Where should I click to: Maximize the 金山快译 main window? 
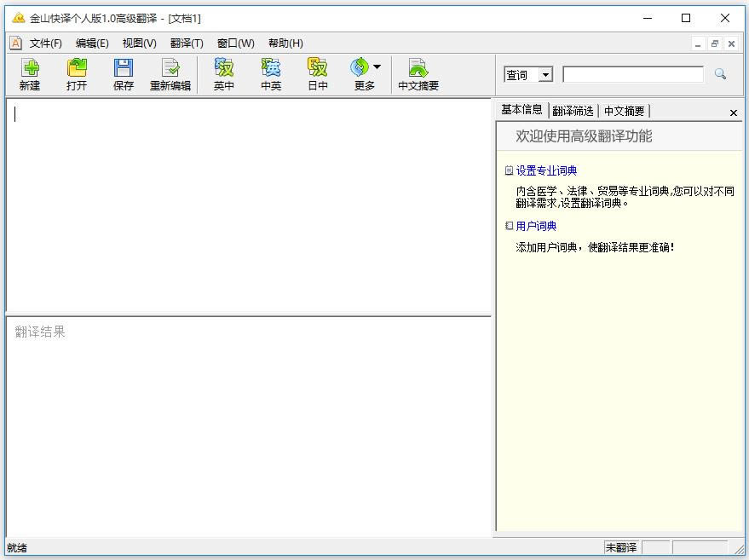pyautogui.click(x=686, y=18)
